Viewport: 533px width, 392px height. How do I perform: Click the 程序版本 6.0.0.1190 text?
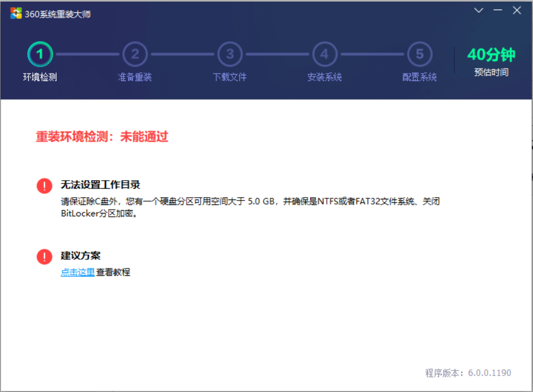click(x=468, y=373)
